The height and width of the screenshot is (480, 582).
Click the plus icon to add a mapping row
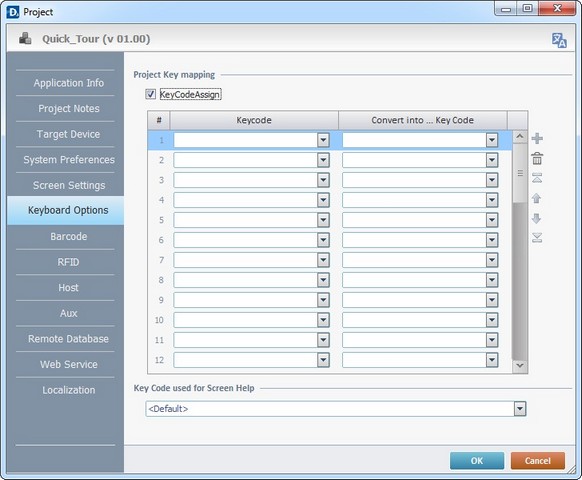click(x=537, y=138)
